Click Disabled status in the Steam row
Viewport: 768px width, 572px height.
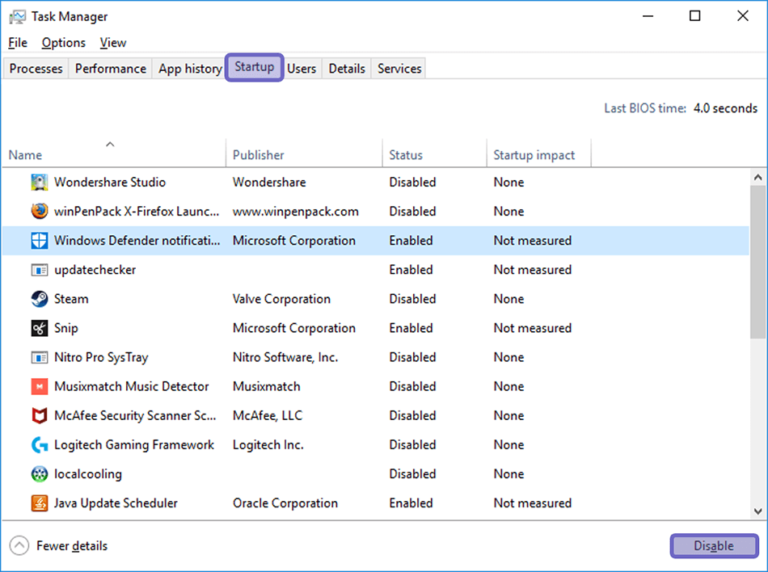(x=412, y=299)
